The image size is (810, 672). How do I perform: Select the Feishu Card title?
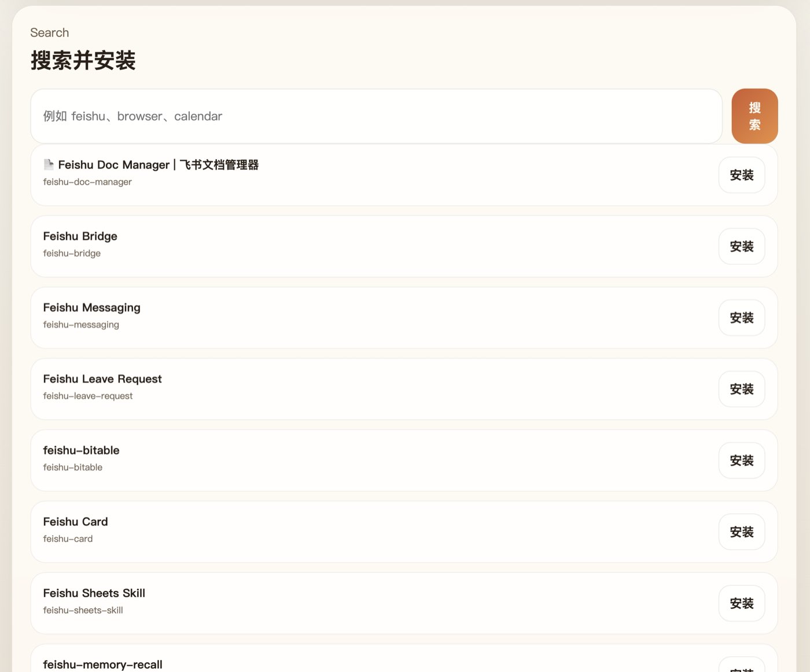click(75, 522)
